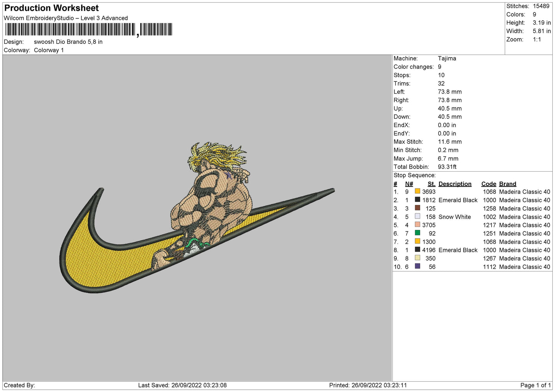Screen dimensions: 555x392
Task: Click the St. stitch count column header
Action: 431,184
